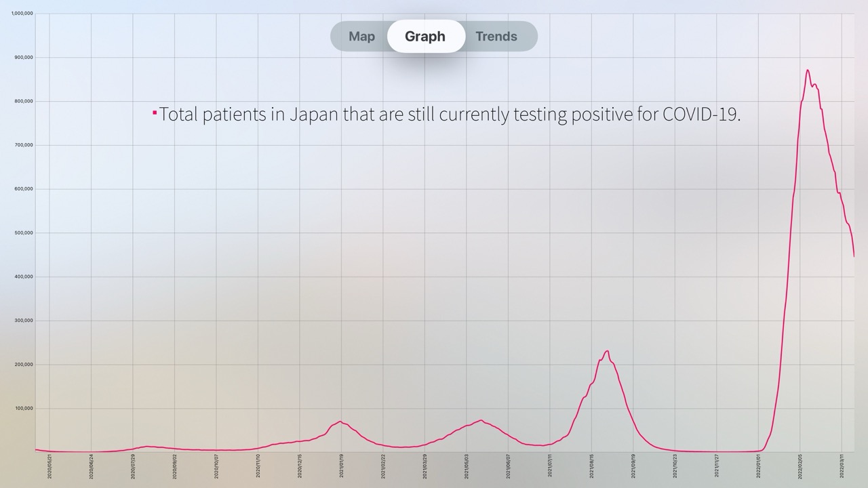
Task: Click the 2022/02/05 date label
Action: (800, 467)
